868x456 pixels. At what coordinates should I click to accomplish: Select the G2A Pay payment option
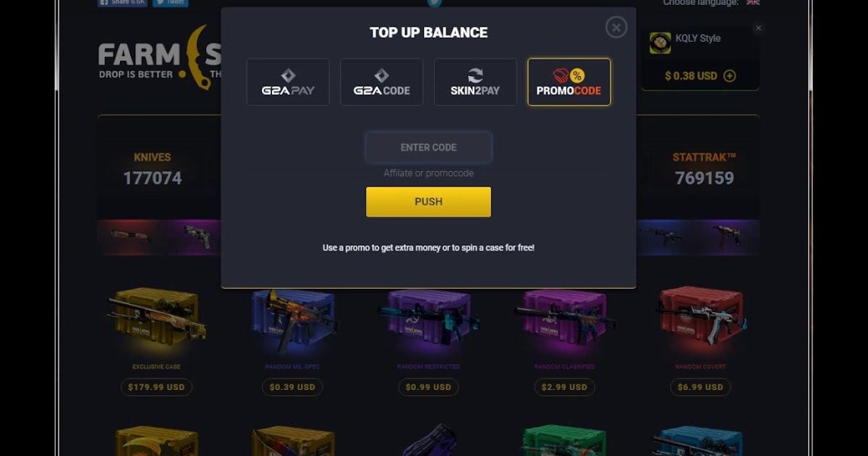288,82
